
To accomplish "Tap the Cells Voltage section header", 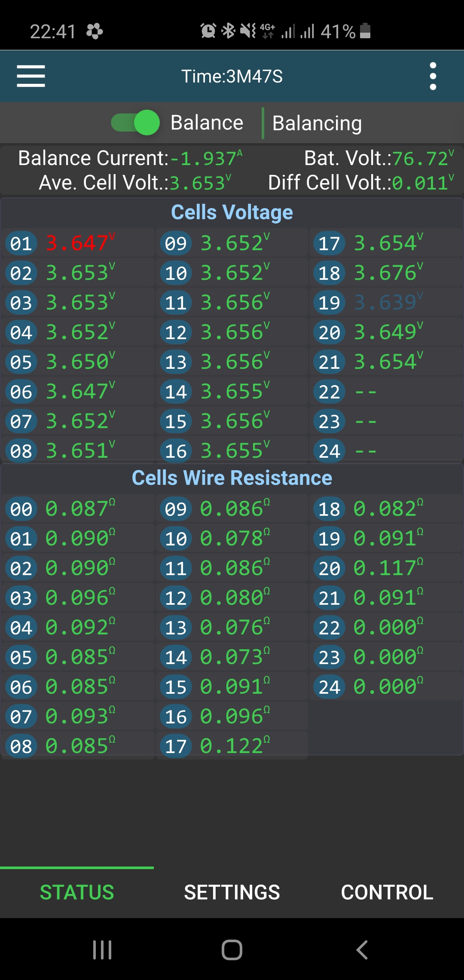I will tap(232, 212).
